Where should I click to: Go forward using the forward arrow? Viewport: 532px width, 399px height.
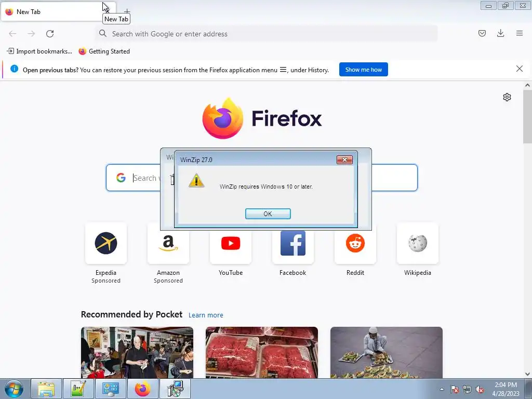tap(31, 34)
